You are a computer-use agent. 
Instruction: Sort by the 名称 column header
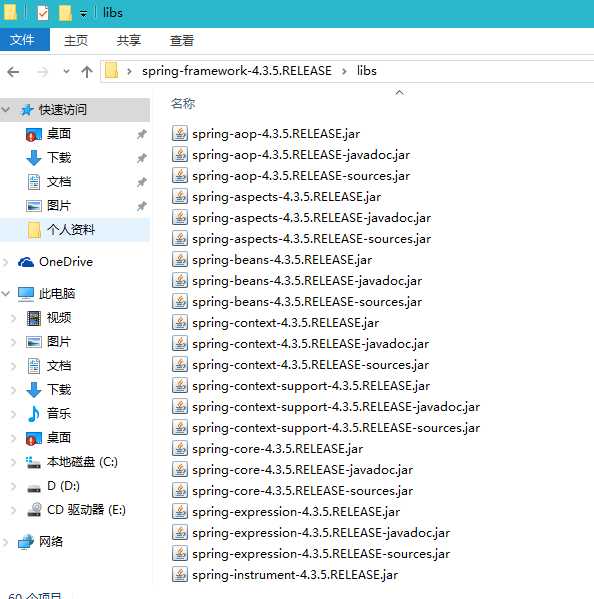point(183,103)
